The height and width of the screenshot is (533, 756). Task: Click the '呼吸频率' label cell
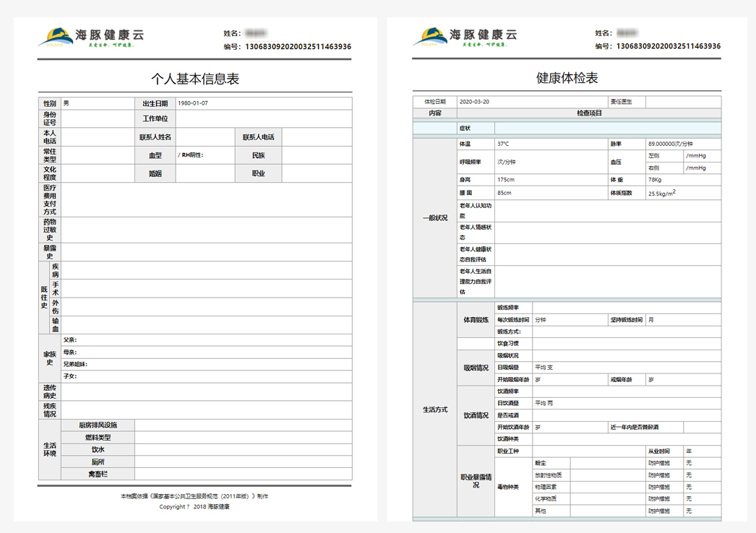476,162
